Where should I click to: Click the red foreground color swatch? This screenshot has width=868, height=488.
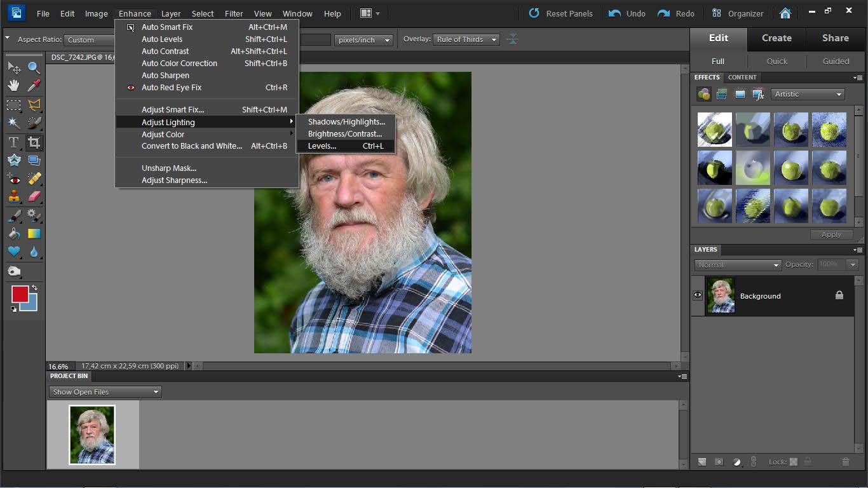(x=20, y=294)
